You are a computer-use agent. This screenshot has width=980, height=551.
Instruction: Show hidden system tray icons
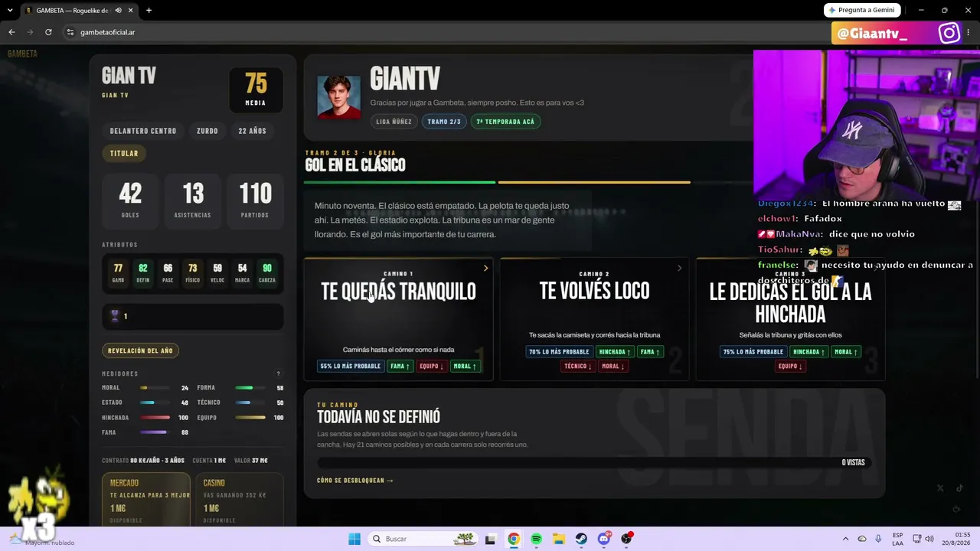(x=845, y=539)
